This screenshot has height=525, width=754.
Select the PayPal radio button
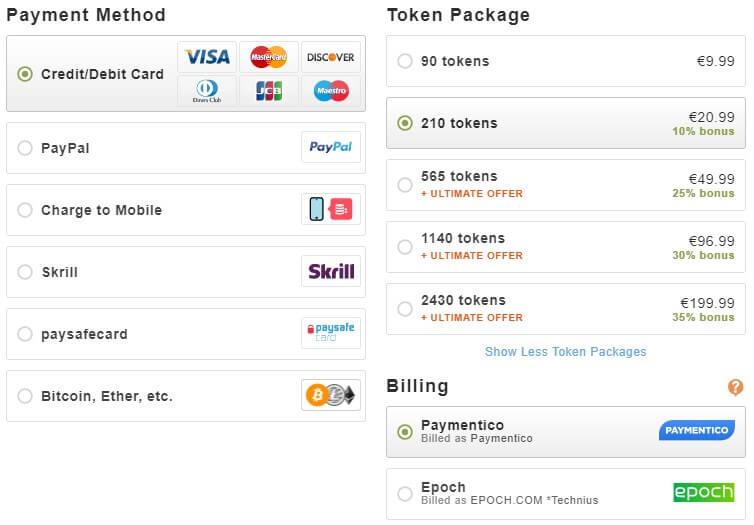click(x=25, y=148)
